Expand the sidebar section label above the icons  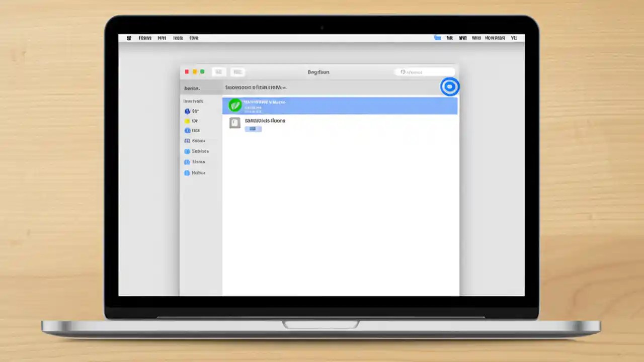[192, 88]
